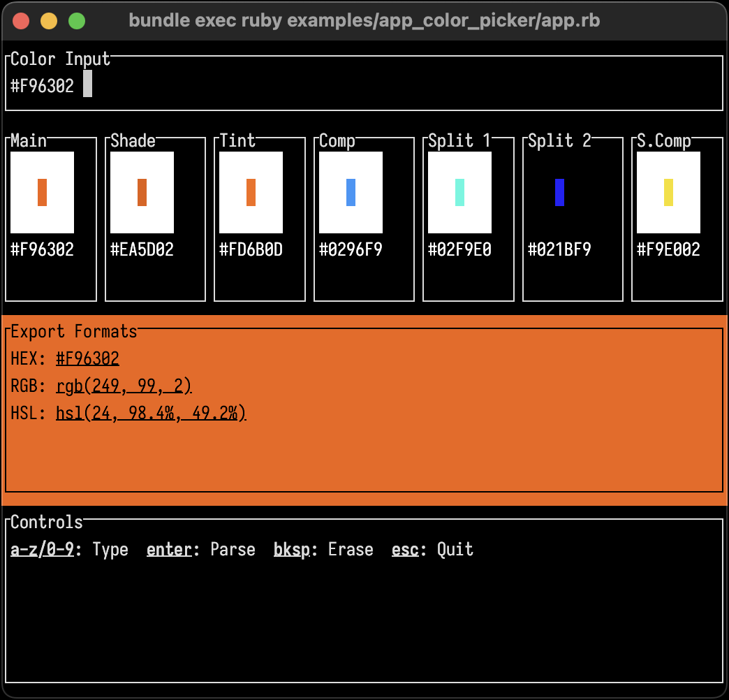
Task: Click the #02F9E0 hex label
Action: 459,250
